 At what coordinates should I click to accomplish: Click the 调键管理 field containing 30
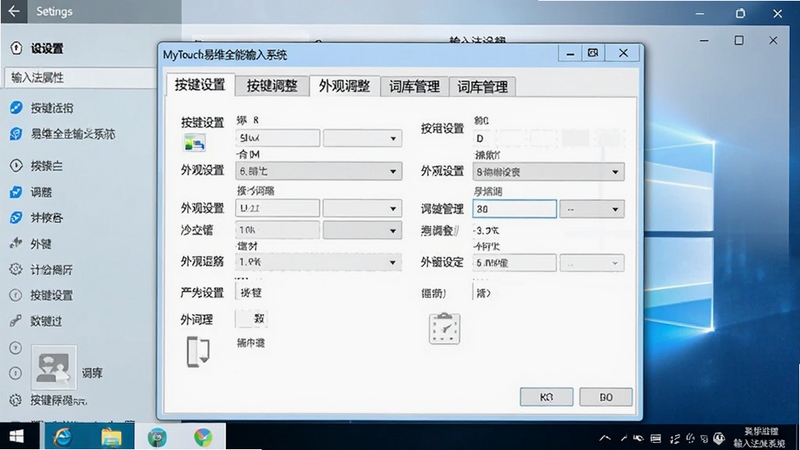[514, 209]
